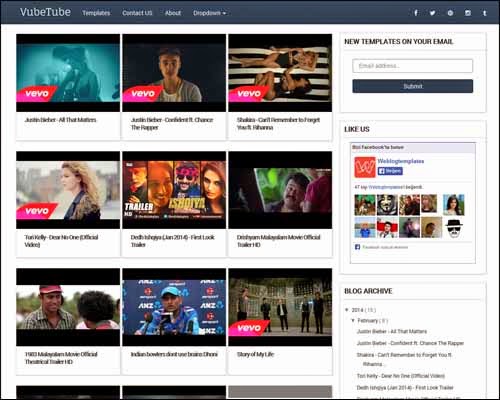Collapse the February archive month
This screenshot has height=400, width=500.
(353, 321)
